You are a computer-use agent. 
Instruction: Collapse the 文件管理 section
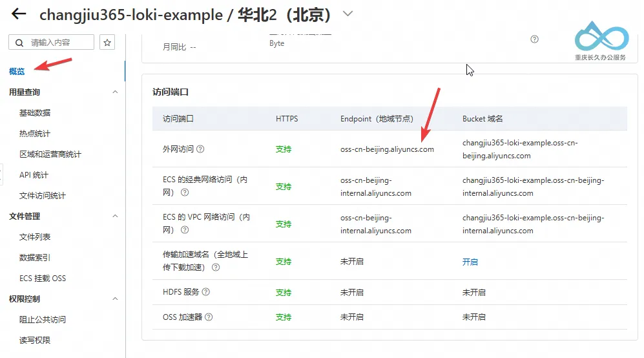pos(116,216)
